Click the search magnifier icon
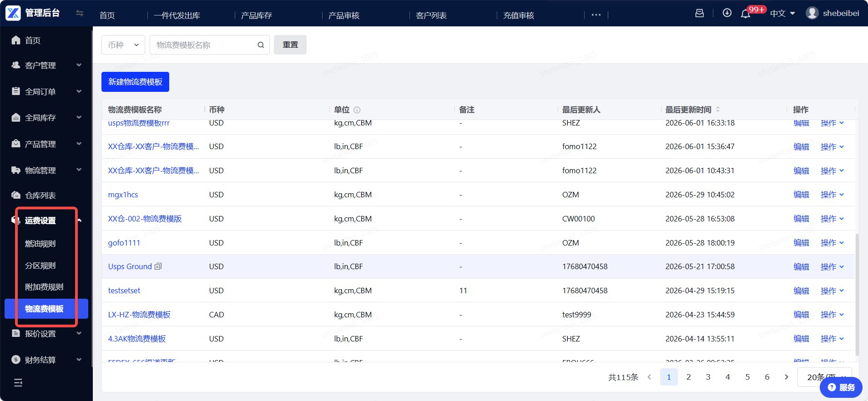This screenshot has width=868, height=401. [261, 45]
